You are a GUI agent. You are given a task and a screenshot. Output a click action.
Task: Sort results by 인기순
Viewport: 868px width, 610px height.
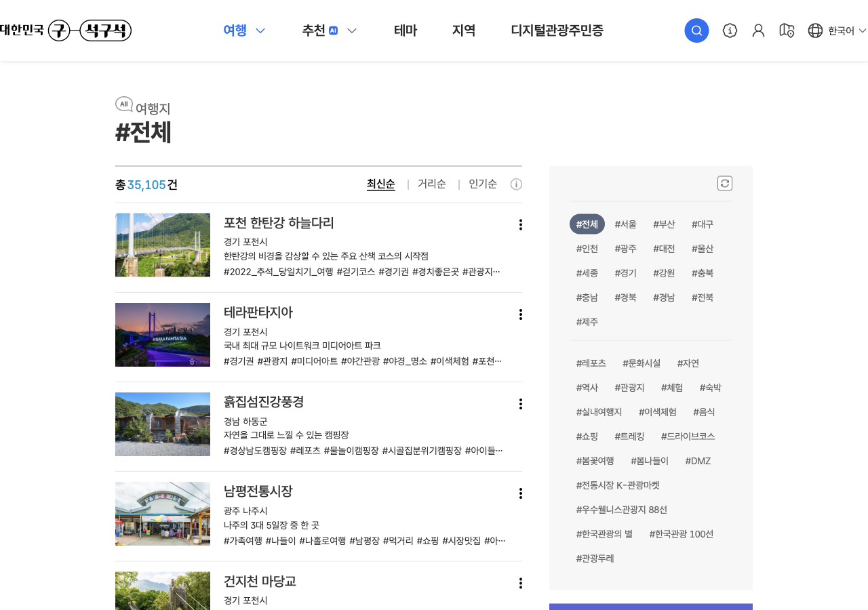[x=483, y=184]
